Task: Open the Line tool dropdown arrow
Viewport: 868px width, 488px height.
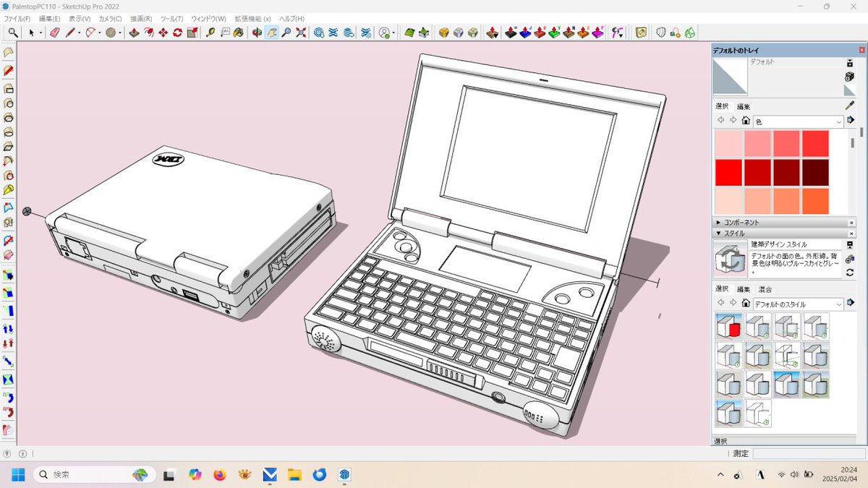Action: coord(79,33)
